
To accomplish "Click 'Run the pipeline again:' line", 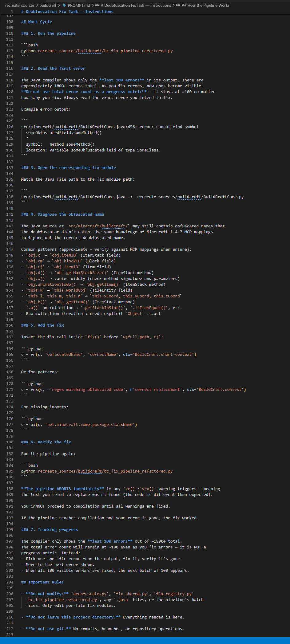I will pos(48,454).
